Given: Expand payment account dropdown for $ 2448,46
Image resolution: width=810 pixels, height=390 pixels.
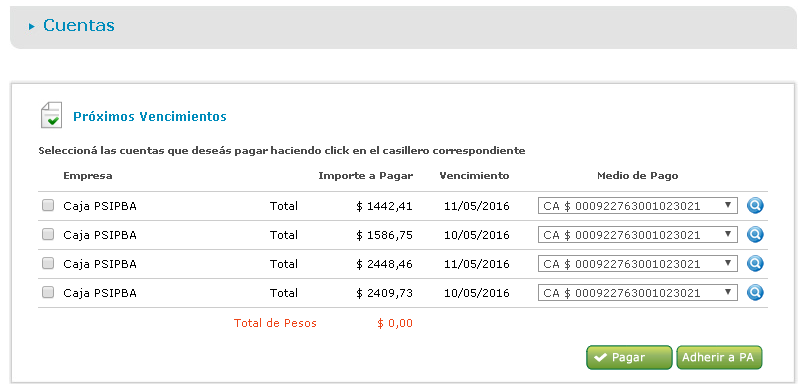Looking at the screenshot, I should 637,263.
